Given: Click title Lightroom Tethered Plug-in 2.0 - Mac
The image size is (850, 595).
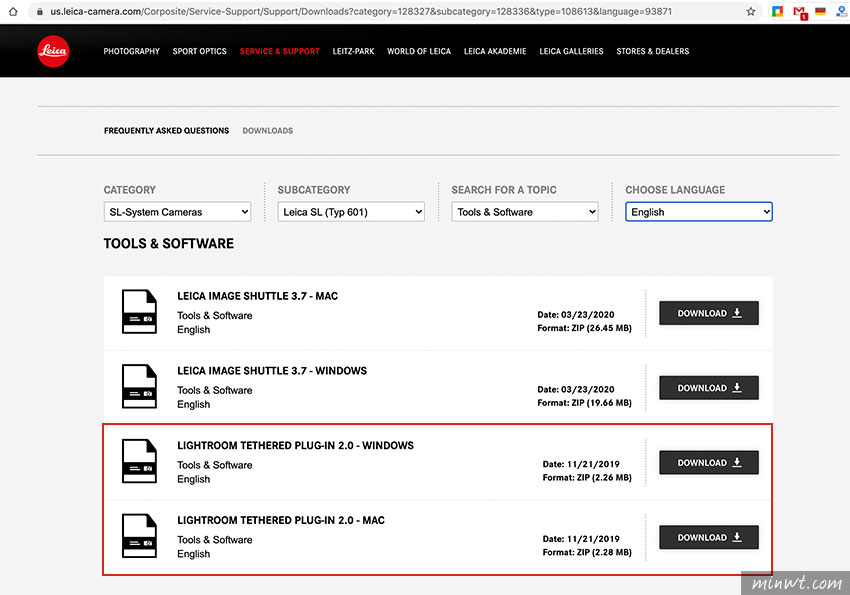Looking at the screenshot, I should (281, 521).
